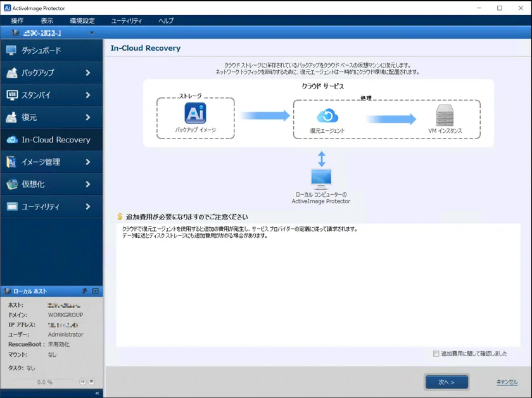Stop the running task button
Screen dimensions: 532x398
click(91, 382)
